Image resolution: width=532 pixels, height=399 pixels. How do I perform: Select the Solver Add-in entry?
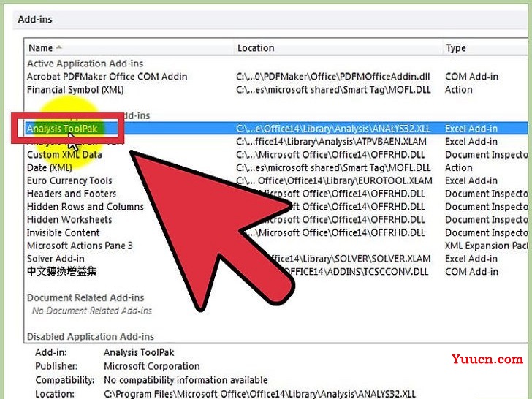tap(56, 259)
